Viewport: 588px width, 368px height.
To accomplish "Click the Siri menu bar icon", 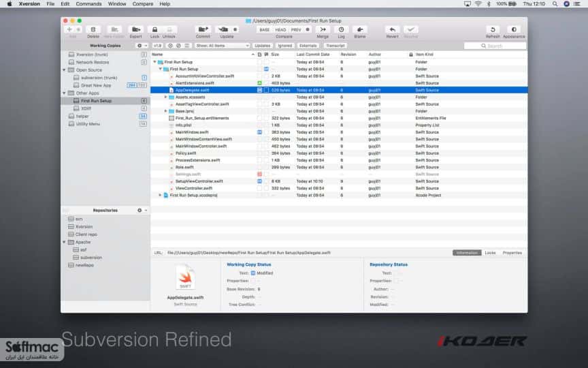I will (x=566, y=4).
